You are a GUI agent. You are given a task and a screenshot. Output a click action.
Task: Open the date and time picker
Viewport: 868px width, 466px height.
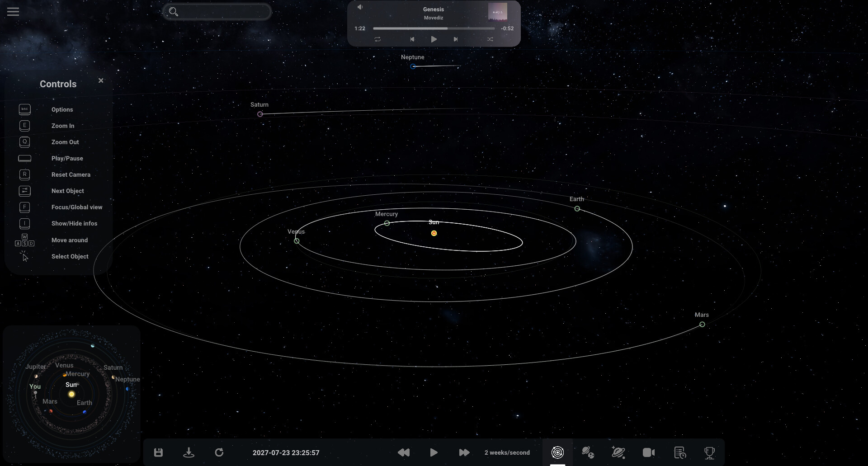[x=286, y=452]
